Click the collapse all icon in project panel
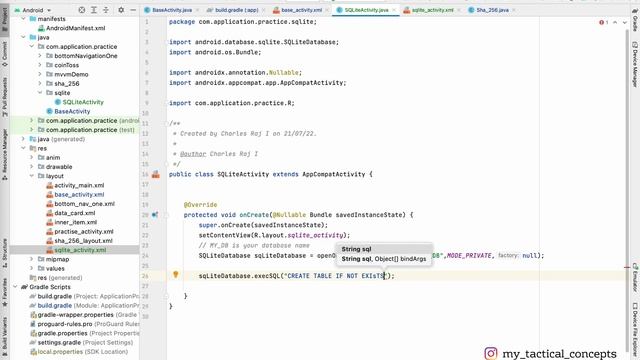640x360 pixels. [106, 10]
